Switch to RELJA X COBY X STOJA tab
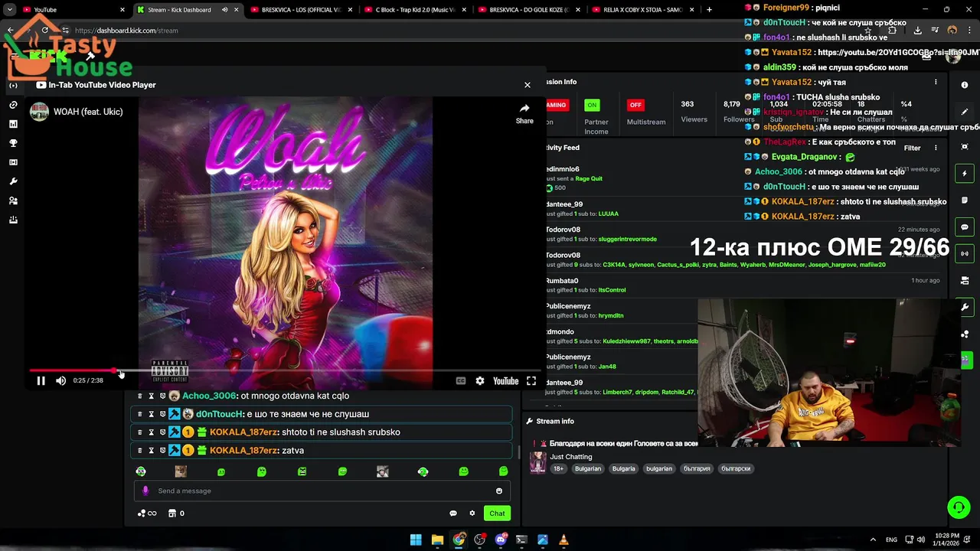Viewport: 980px width, 551px height. (x=643, y=10)
